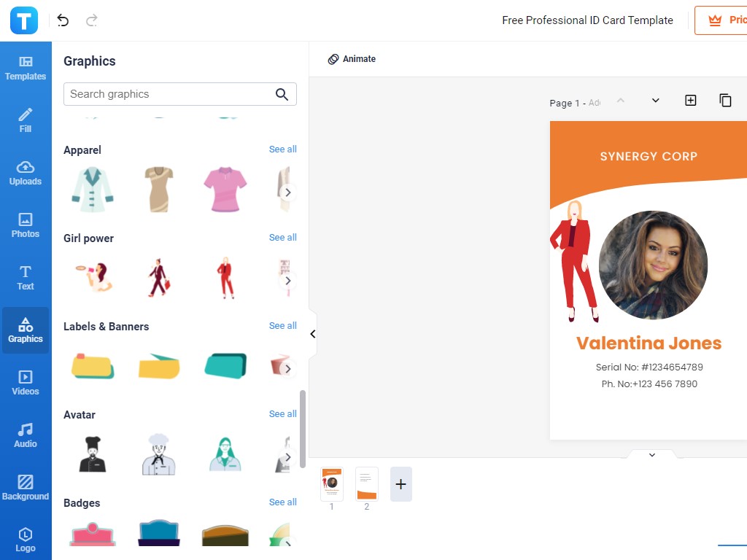Click the undo arrow icon
747x560 pixels.
click(x=63, y=20)
